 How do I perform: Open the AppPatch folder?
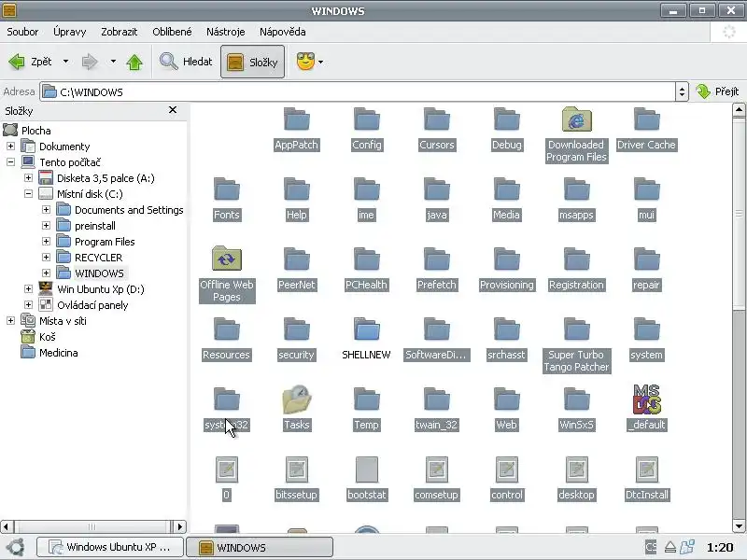pyautogui.click(x=296, y=129)
